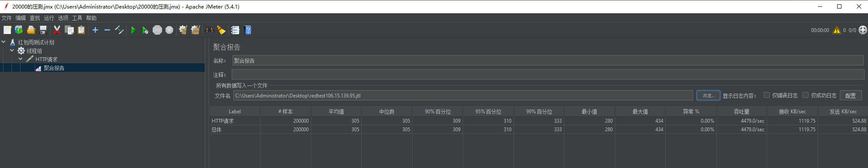Reset search with yellow brush icon
Image resolution: width=868 pixels, height=168 pixels.
pos(221,30)
